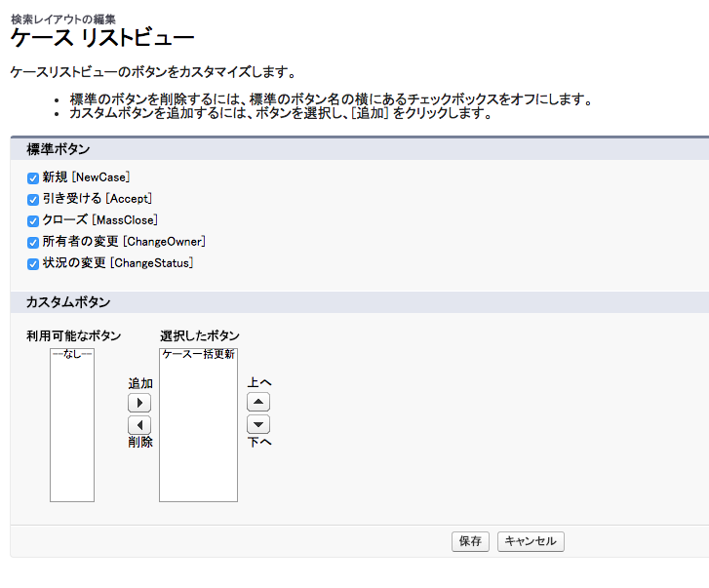Uncheck the 新規 [NewCase] checkbox
709x588 pixels.
pyautogui.click(x=33, y=178)
